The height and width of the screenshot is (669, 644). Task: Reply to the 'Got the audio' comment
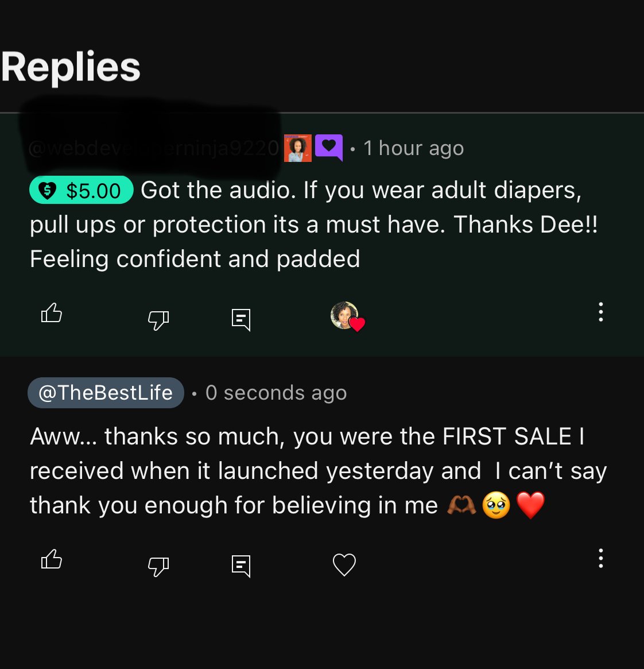[x=241, y=319]
